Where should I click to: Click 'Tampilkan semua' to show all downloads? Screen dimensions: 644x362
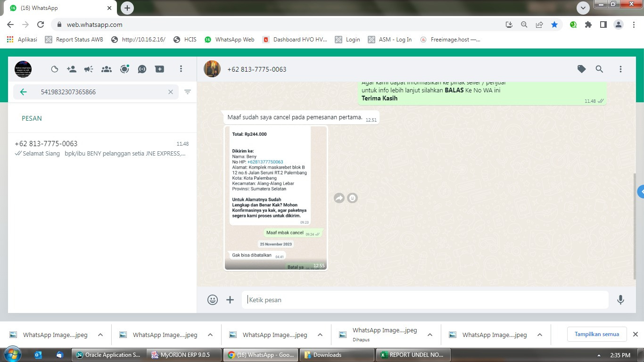597,334
